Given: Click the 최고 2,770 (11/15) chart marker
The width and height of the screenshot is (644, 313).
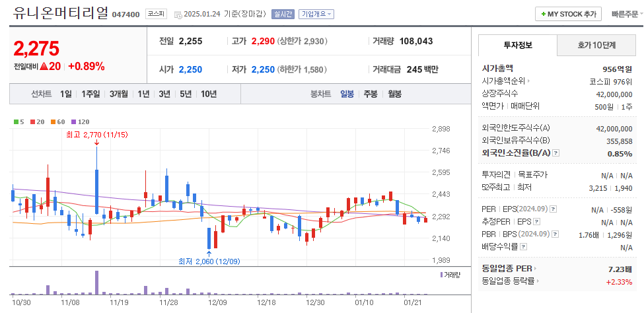Looking at the screenshot, I should click(x=97, y=135).
